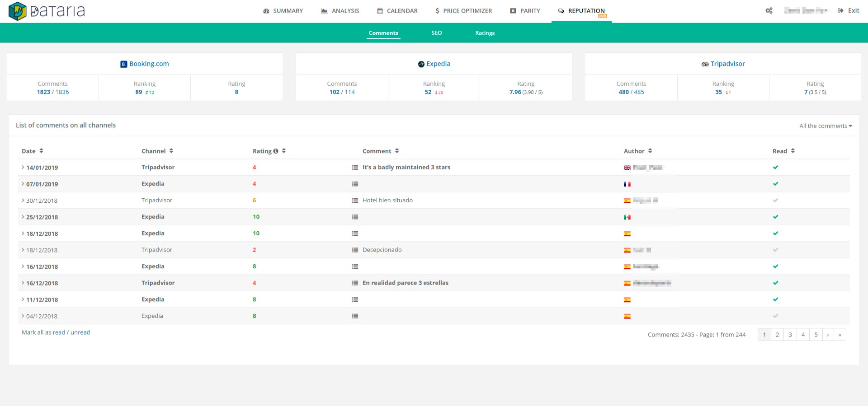Toggle read status for 14/01/2019 comment

(776, 167)
